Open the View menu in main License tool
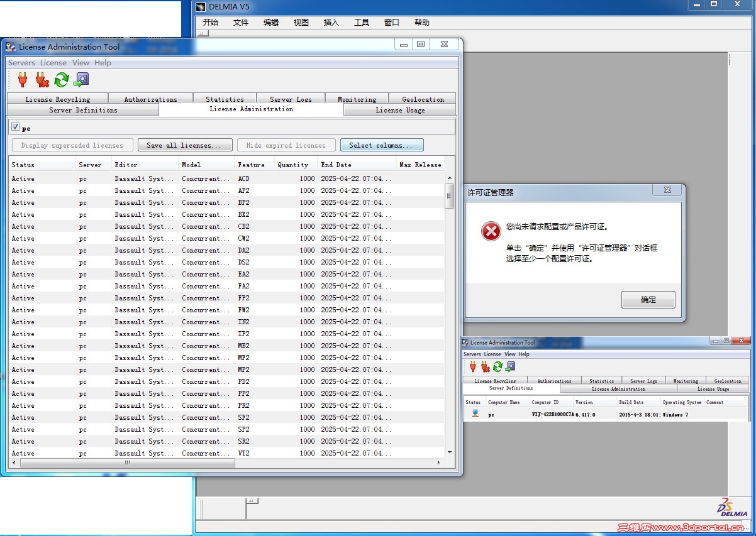 [x=81, y=63]
